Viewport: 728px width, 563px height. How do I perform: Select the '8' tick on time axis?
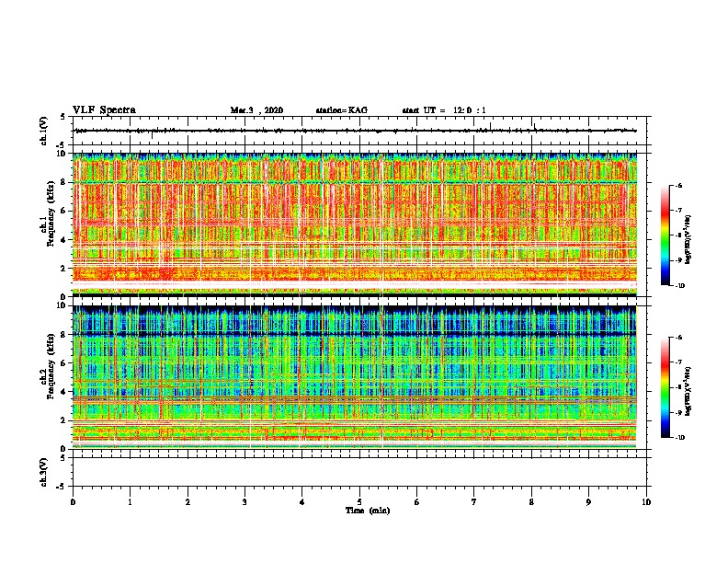(x=531, y=502)
